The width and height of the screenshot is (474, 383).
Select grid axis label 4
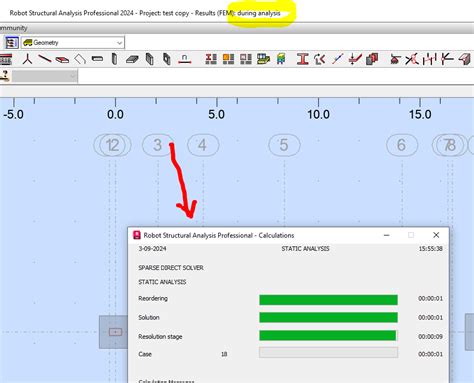(203, 145)
